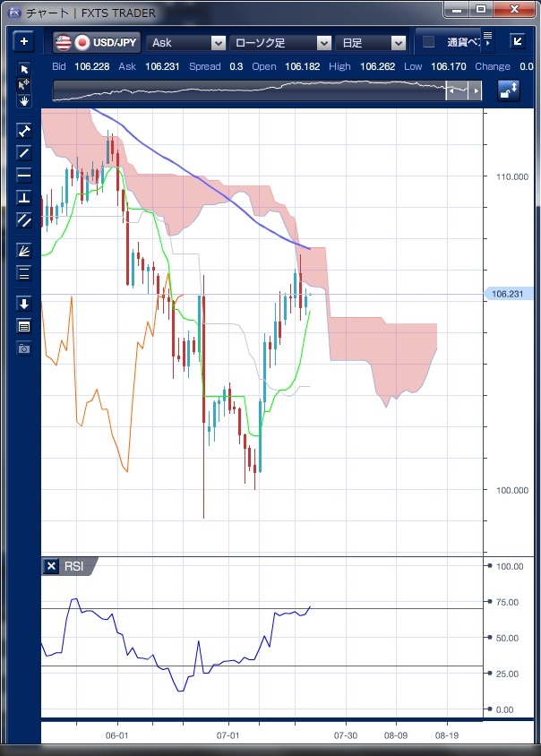Open the 日足 timeframe dropdown
The image size is (541, 756).
click(373, 42)
